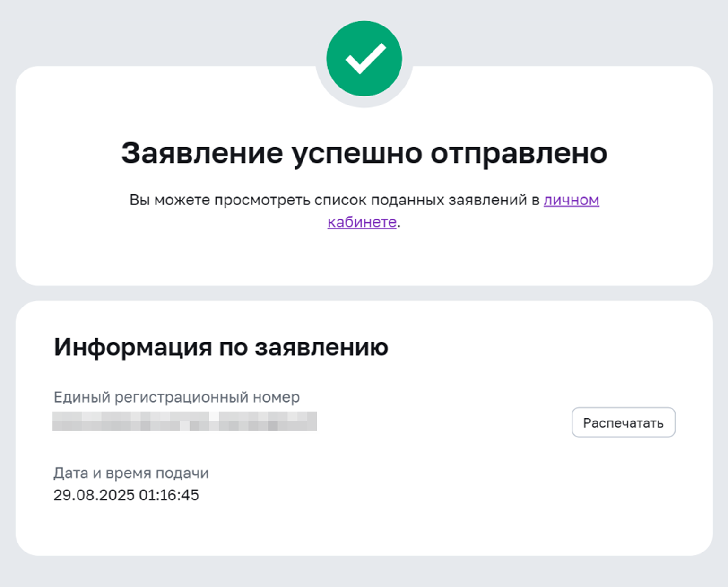Open the личном кабинете link
The height and width of the screenshot is (587, 728).
(571, 200)
